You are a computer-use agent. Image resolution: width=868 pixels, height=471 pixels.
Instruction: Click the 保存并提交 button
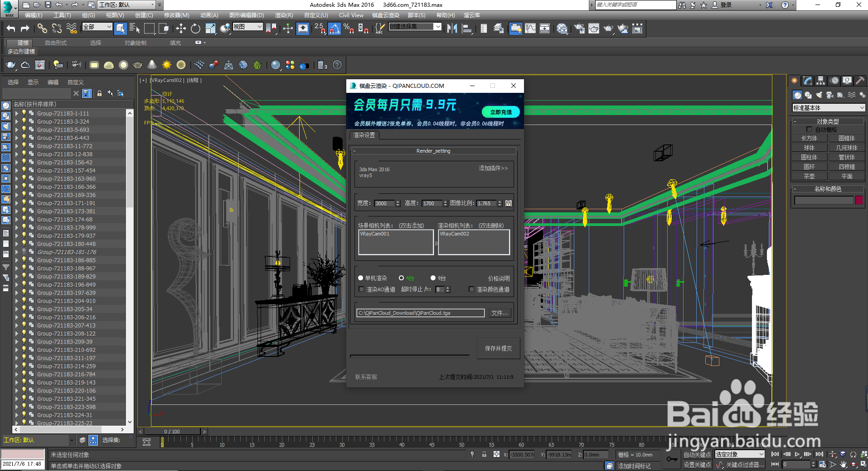[x=498, y=348]
